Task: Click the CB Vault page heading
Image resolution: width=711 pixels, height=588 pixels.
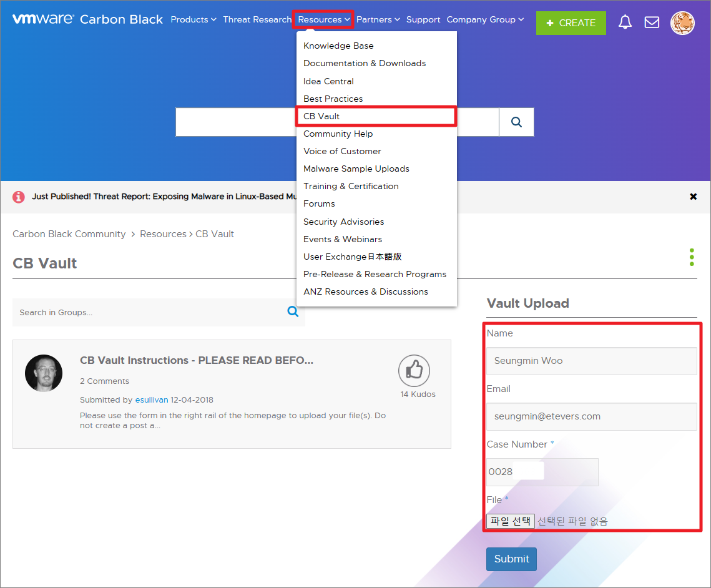Action: tap(44, 263)
